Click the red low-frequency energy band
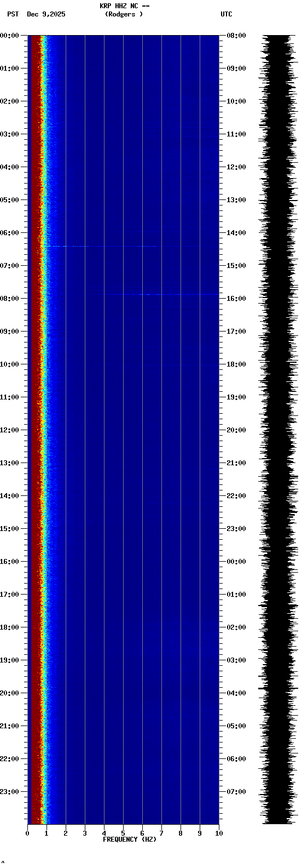The height and width of the screenshot is (868, 302). [x=36, y=430]
